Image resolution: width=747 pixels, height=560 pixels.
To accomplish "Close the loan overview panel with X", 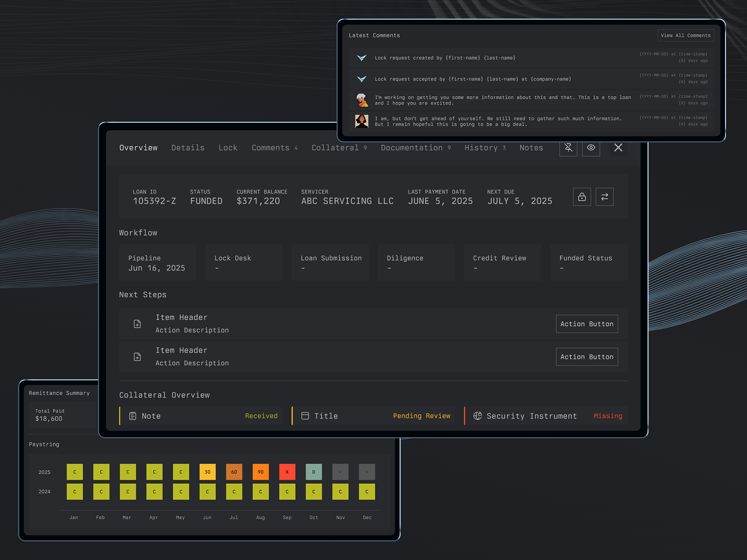I will tap(618, 147).
